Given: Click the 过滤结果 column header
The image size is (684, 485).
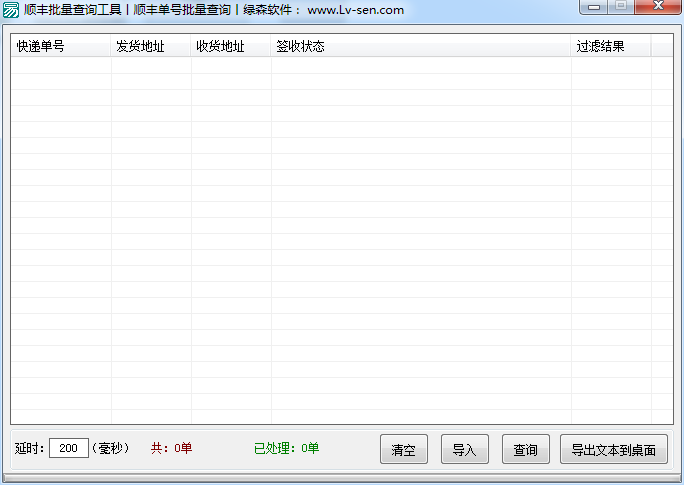Looking at the screenshot, I should 611,46.
